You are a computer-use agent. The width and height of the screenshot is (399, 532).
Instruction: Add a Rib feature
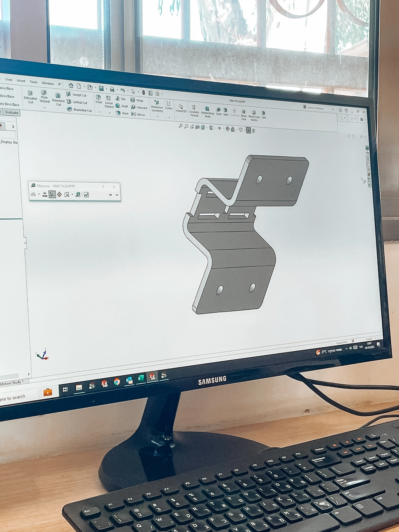pos(121,99)
